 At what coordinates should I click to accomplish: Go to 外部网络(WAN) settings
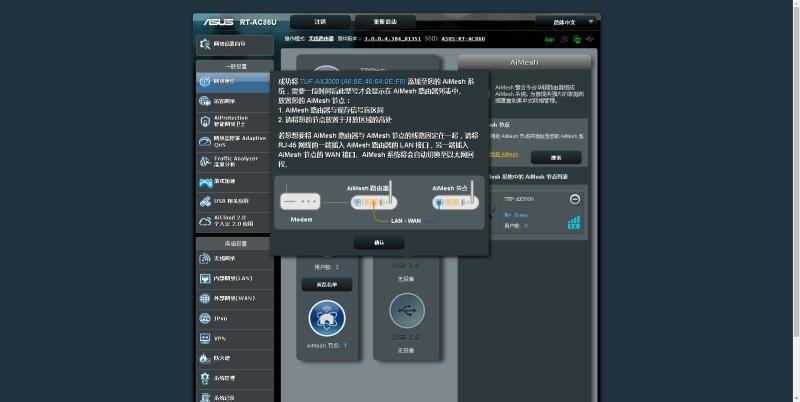[235, 298]
